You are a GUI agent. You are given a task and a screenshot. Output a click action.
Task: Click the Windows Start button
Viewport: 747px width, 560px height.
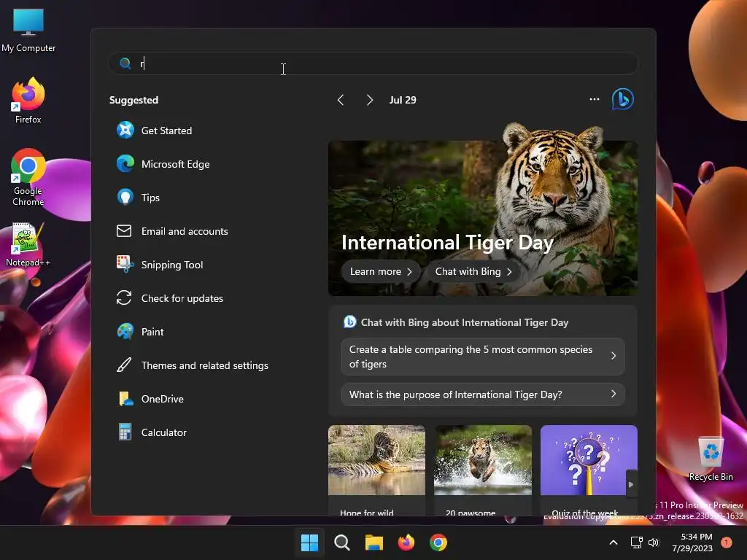[x=309, y=542]
